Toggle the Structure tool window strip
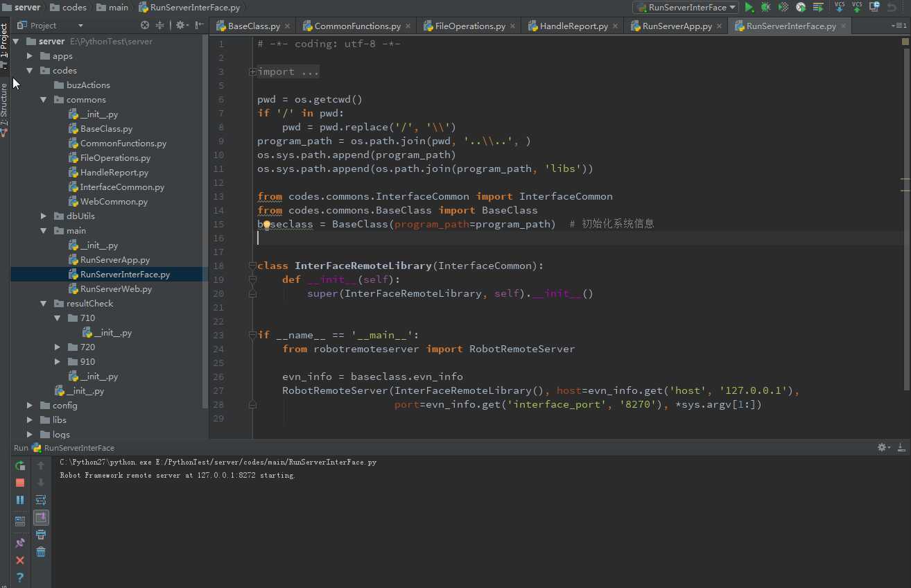The height and width of the screenshot is (588, 911). (x=4, y=109)
